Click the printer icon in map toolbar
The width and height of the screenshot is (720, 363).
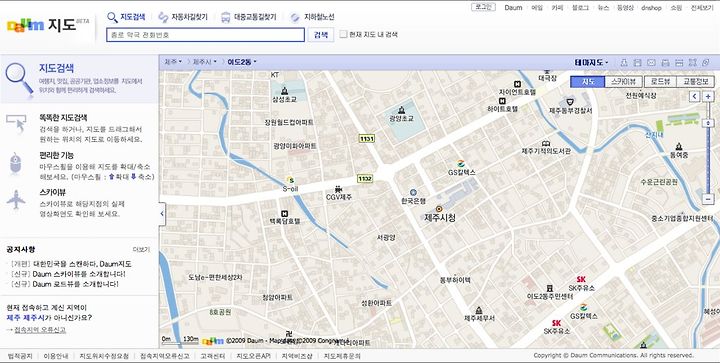coord(665,62)
